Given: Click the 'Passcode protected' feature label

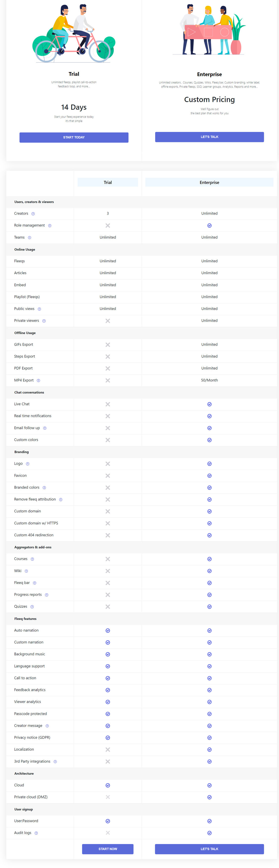Looking at the screenshot, I should point(30,714).
